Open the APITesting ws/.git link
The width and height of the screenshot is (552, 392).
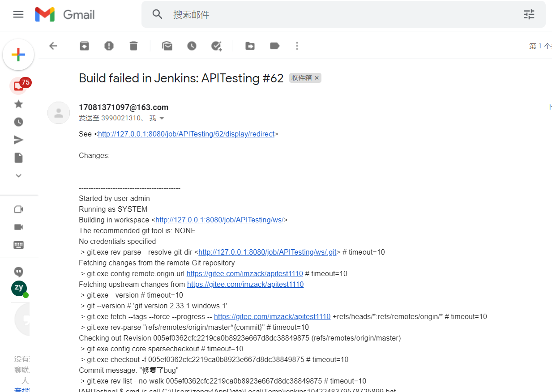[267, 252]
